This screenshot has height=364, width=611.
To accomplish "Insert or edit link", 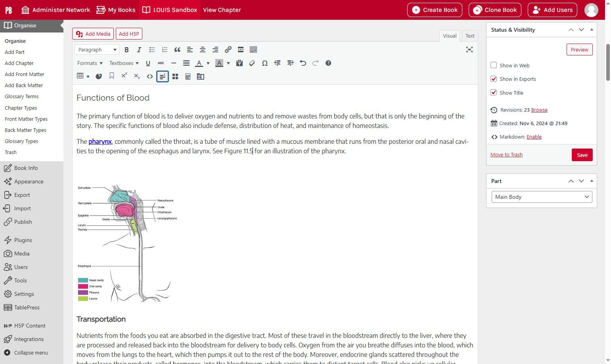I will [x=228, y=50].
